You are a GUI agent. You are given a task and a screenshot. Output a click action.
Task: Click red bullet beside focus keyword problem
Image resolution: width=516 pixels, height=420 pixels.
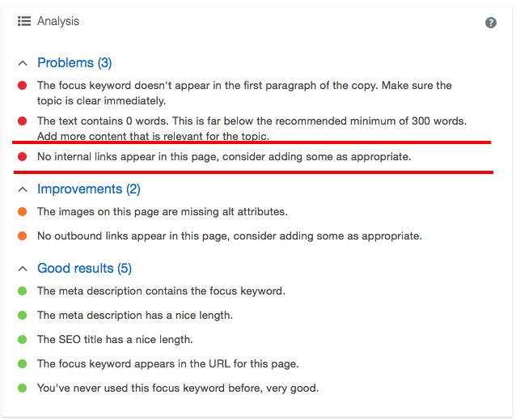[22, 85]
